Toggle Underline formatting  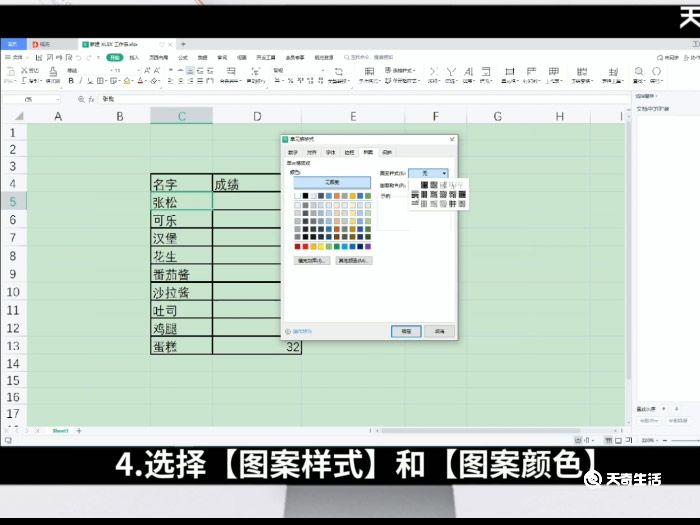point(90,81)
